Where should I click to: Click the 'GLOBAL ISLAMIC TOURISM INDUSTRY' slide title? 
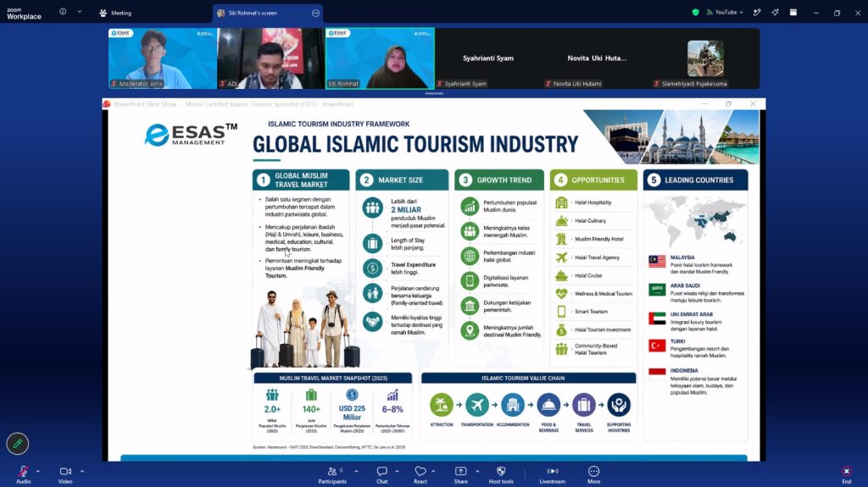pyautogui.click(x=415, y=145)
